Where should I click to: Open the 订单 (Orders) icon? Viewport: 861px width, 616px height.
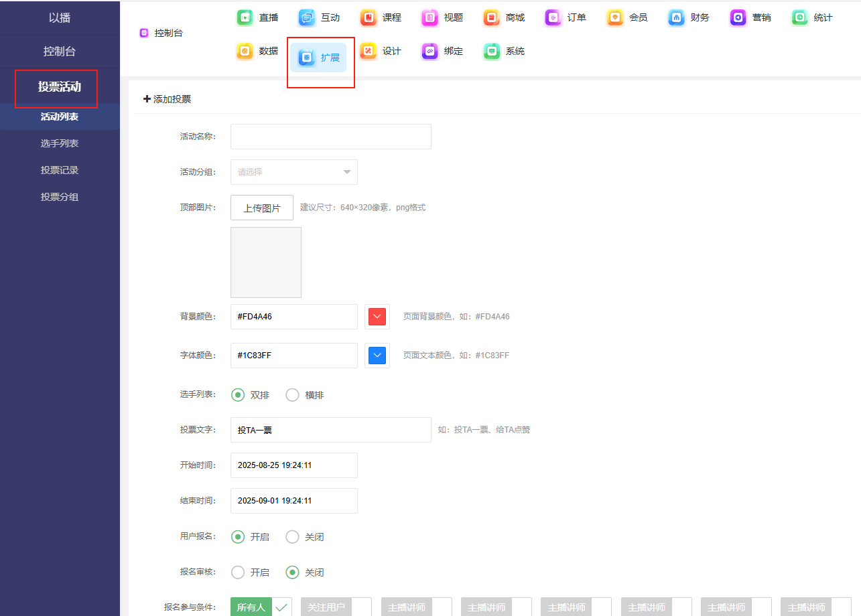click(553, 18)
